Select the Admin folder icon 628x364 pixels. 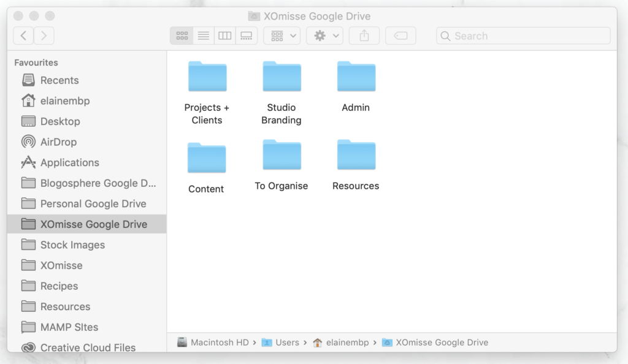click(x=356, y=76)
